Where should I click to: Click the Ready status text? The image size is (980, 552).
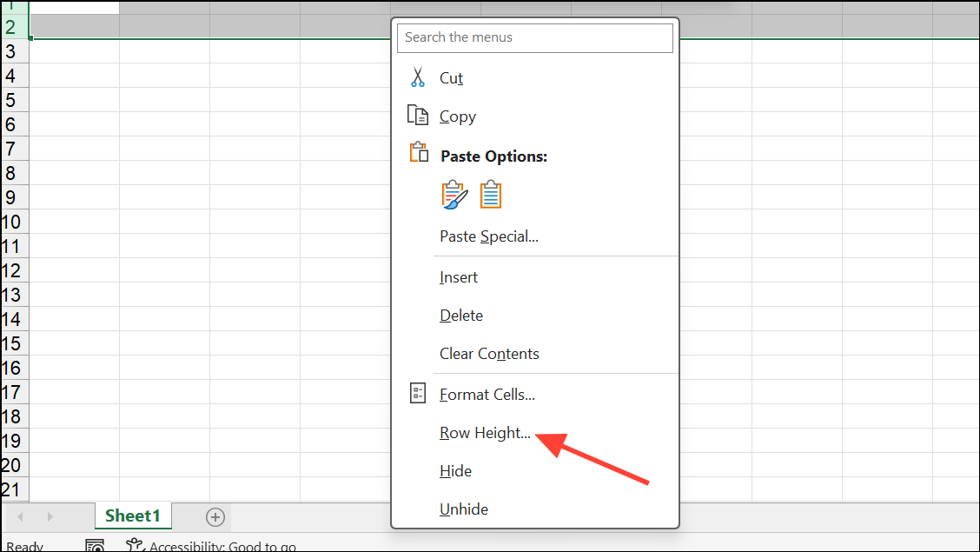point(25,546)
